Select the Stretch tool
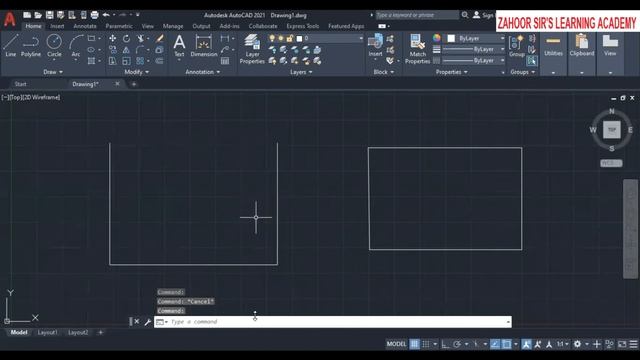 113,61
